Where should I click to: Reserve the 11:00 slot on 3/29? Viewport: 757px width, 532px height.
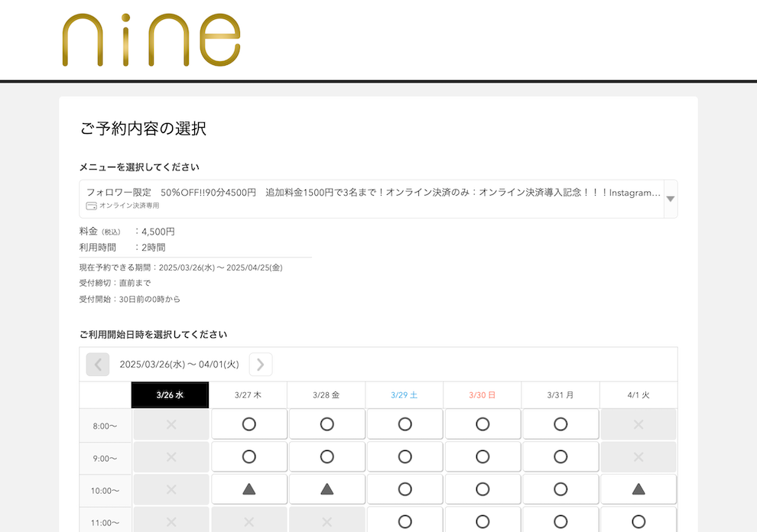click(404, 521)
